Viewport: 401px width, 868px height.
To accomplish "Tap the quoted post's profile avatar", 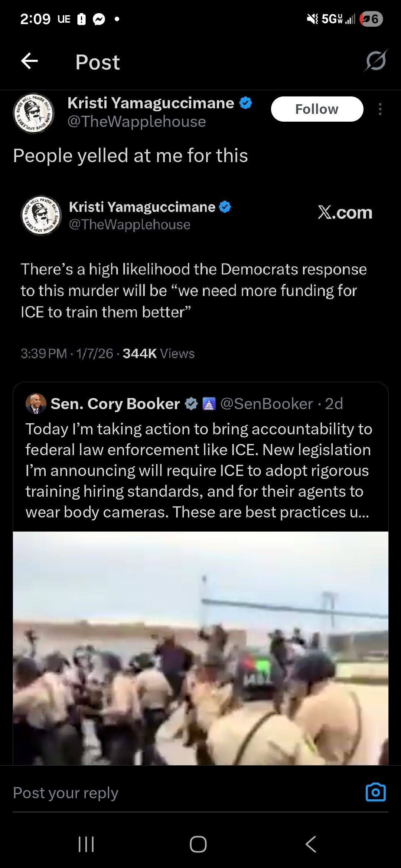I will click(x=41, y=215).
